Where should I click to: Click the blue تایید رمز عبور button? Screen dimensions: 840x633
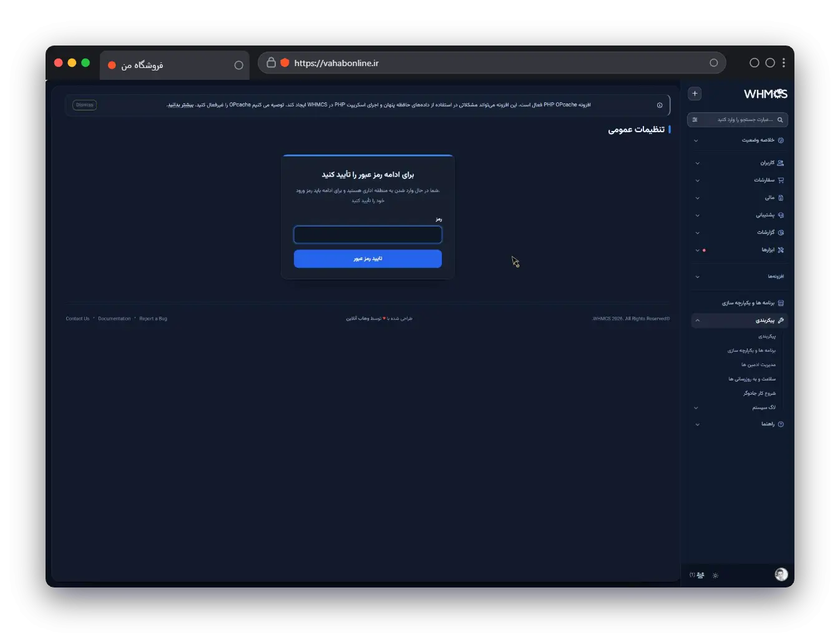368,259
